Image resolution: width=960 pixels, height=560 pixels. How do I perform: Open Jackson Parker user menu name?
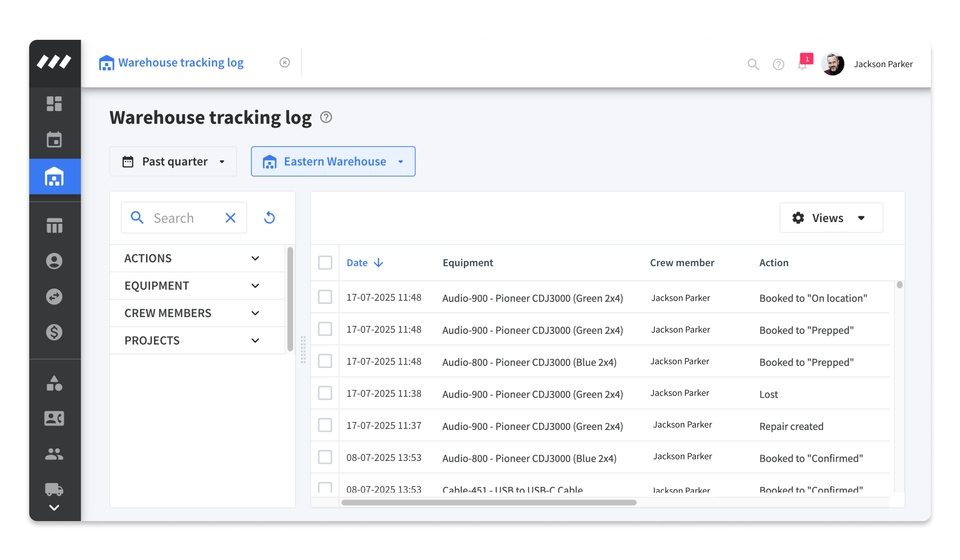[883, 64]
